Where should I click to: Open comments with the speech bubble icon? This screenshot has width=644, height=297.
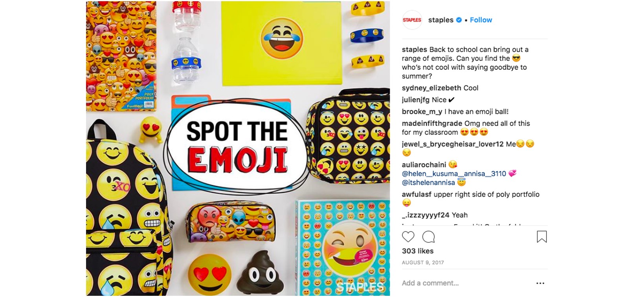(x=428, y=237)
